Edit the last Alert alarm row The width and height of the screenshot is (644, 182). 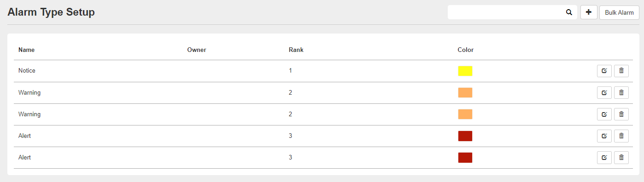pyautogui.click(x=604, y=157)
